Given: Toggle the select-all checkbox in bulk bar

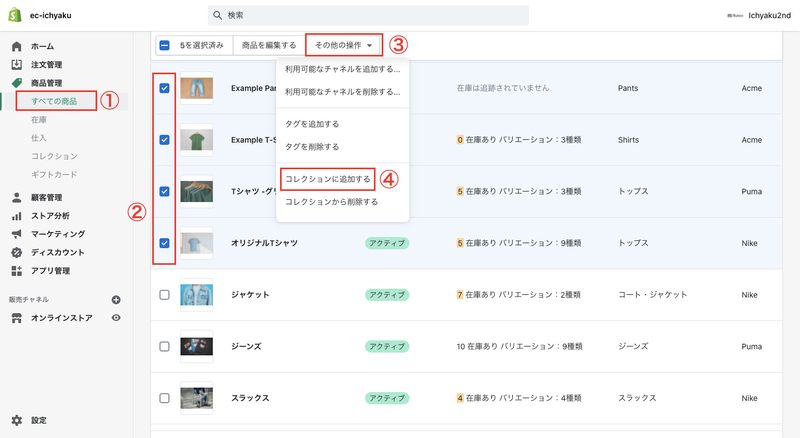Looking at the screenshot, I should tap(164, 45).
